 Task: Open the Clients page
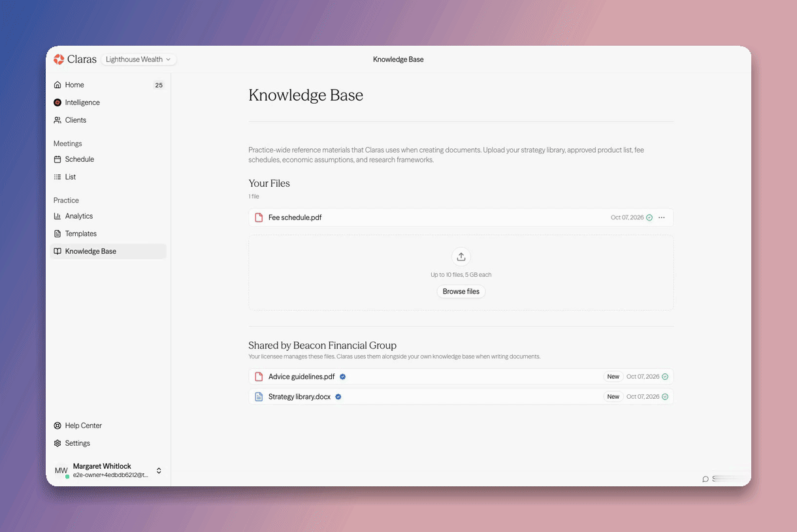[x=108, y=120]
